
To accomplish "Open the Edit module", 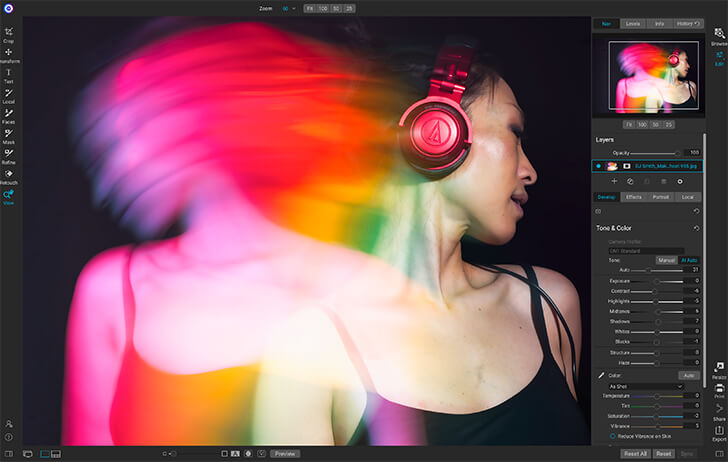I will pos(719,59).
